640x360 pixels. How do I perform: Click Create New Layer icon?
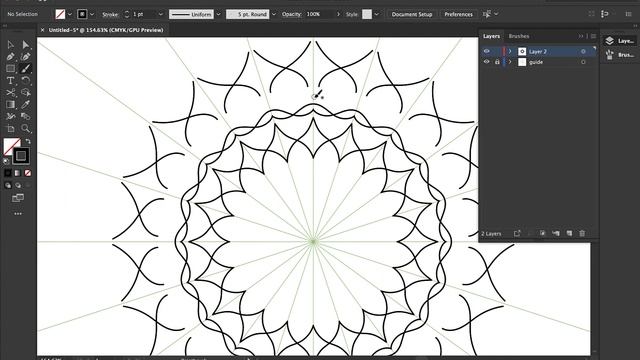tap(569, 233)
